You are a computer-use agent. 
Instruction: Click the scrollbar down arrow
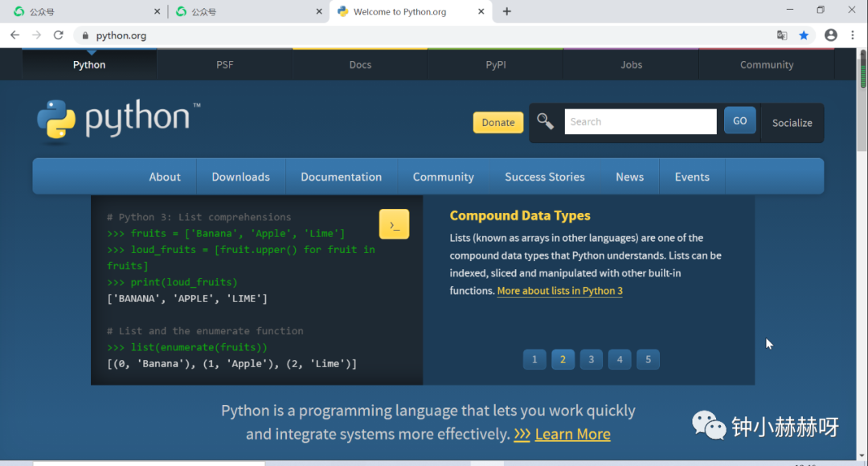click(x=862, y=456)
